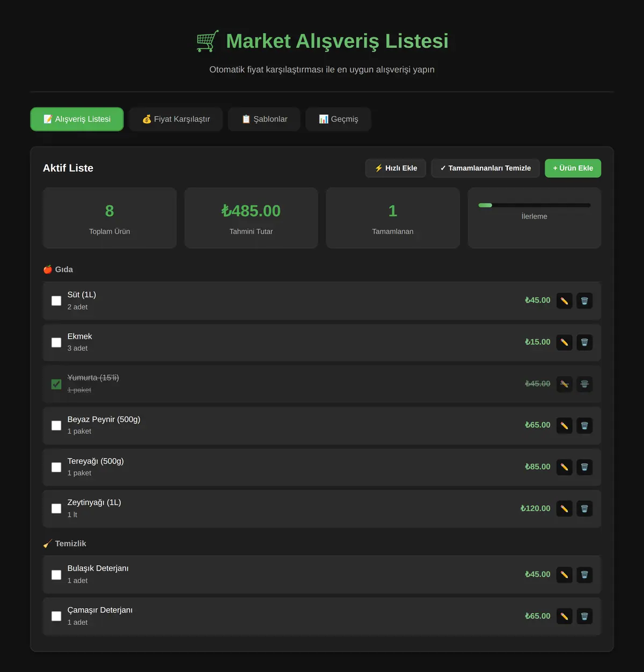This screenshot has height=672, width=644.
Task: Edit the Yumurta (15'li) item
Action: (564, 384)
